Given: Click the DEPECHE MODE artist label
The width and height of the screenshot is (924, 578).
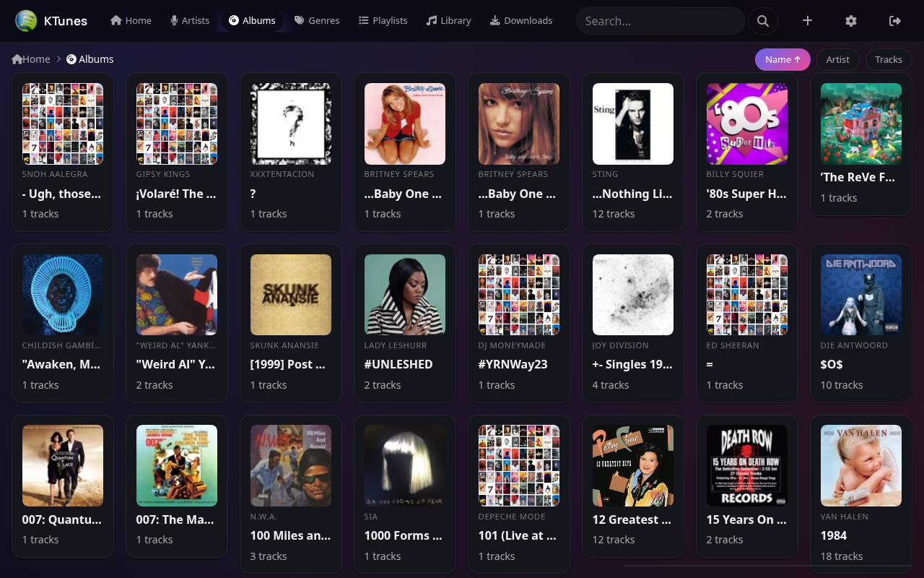Looking at the screenshot, I should (512, 517).
